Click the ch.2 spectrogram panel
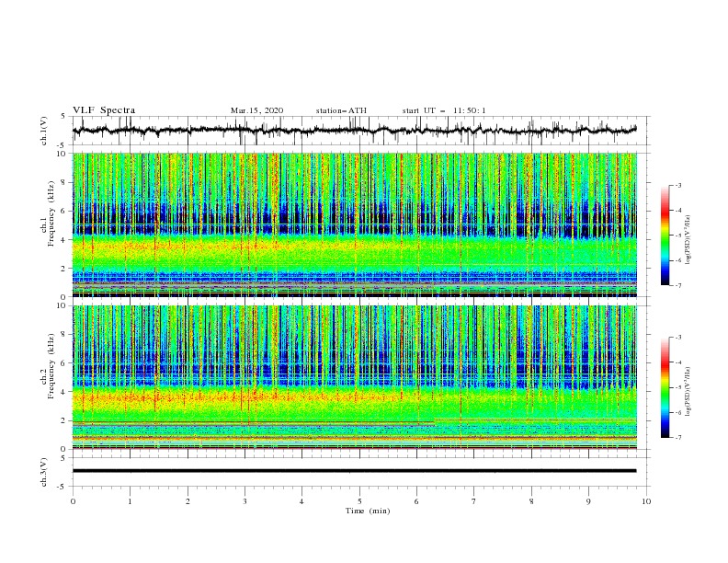This screenshot has height=563, width=728. coord(354,377)
